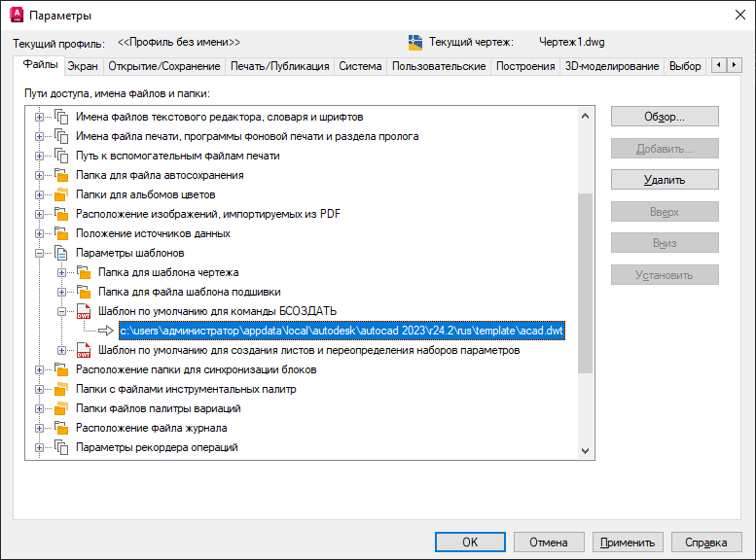Select 'Путь к вспомогательным файлам печати' row
This screenshot has height=560, width=756.
coord(177,156)
